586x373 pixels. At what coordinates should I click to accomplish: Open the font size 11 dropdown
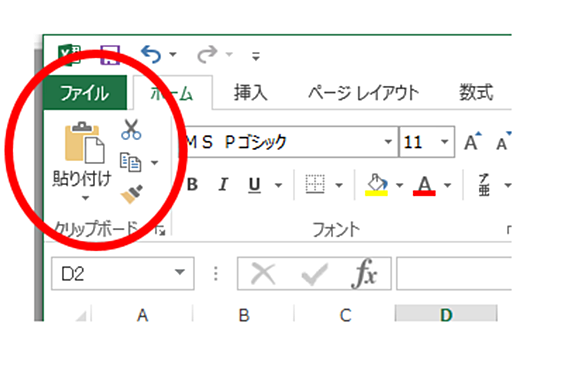(x=444, y=142)
